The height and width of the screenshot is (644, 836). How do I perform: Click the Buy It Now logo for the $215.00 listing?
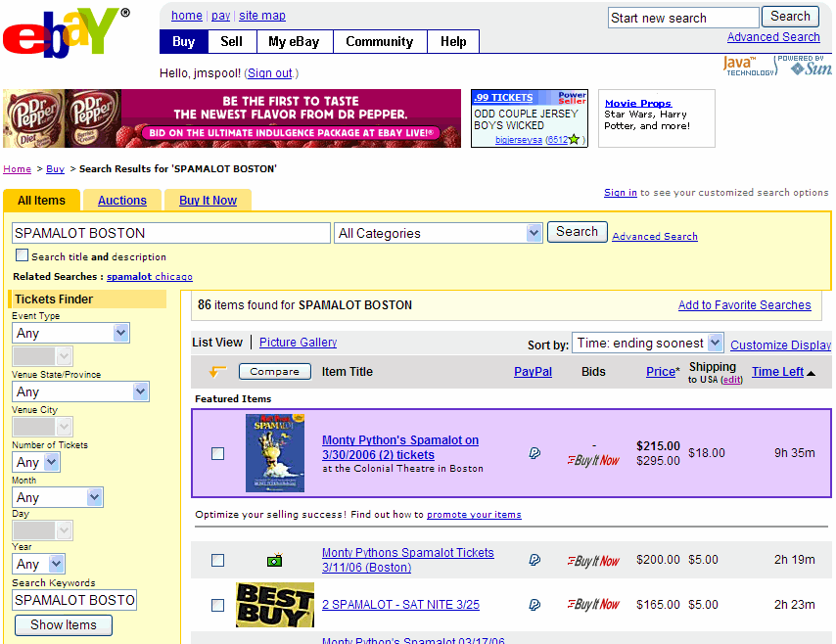coord(593,460)
